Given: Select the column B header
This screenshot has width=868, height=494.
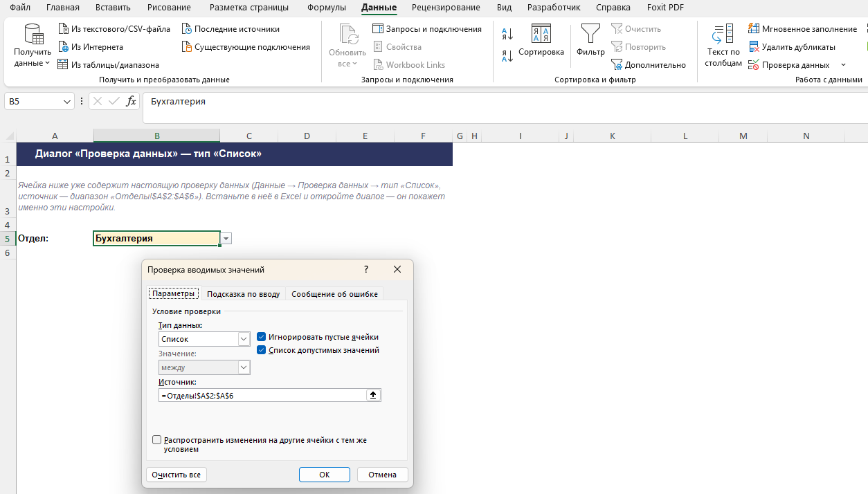Looking at the screenshot, I should point(157,136).
